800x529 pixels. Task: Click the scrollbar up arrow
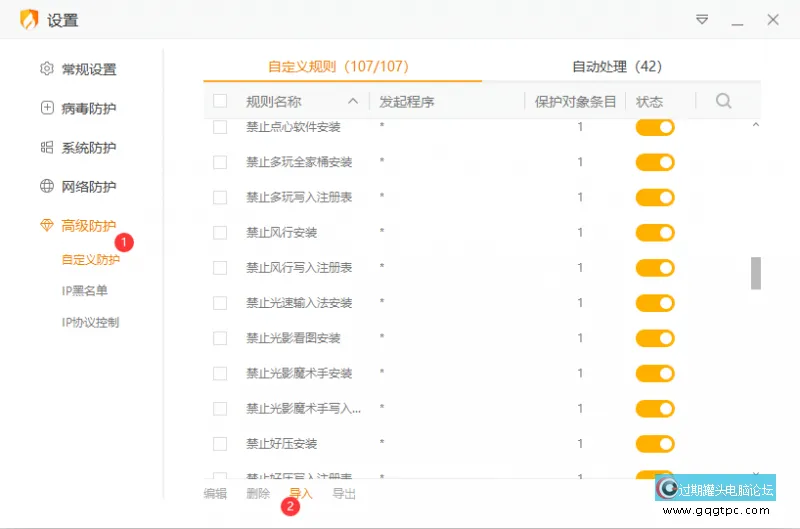point(756,125)
